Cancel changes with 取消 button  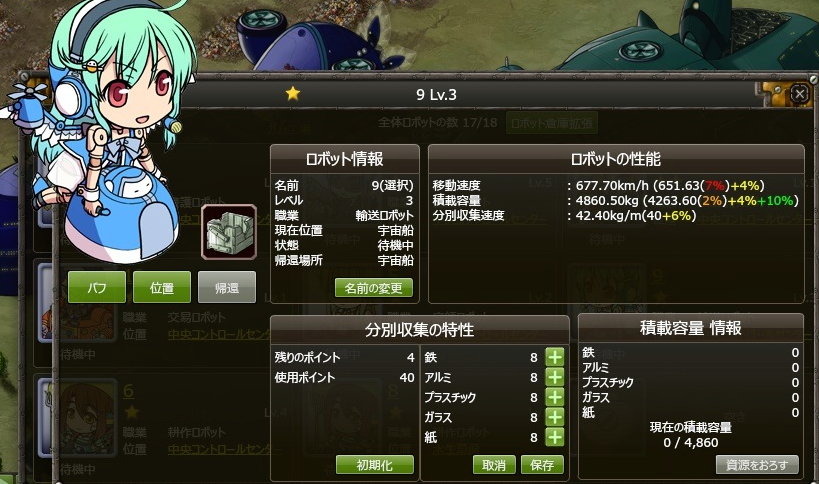pyautogui.click(x=494, y=465)
